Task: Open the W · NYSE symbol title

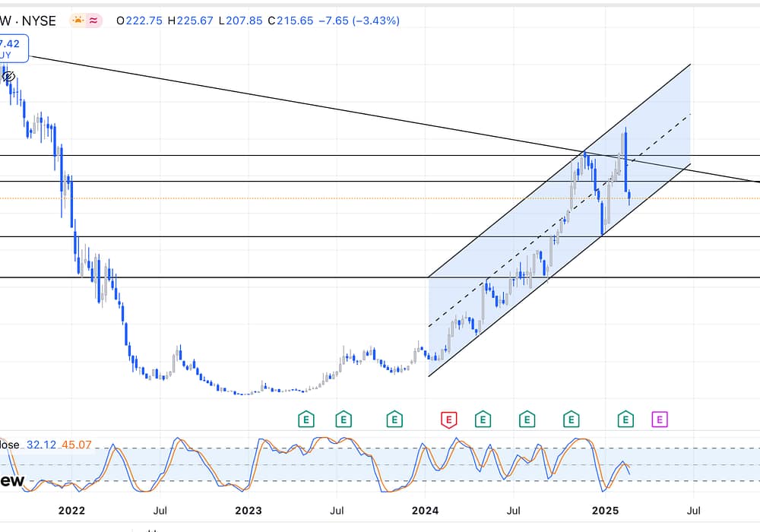Action: [29, 21]
